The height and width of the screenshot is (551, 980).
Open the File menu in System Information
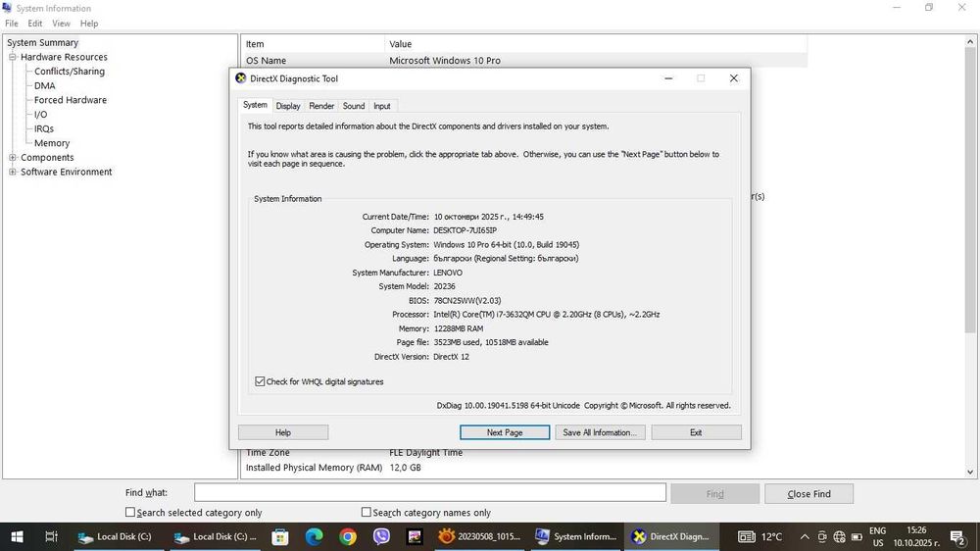[11, 24]
